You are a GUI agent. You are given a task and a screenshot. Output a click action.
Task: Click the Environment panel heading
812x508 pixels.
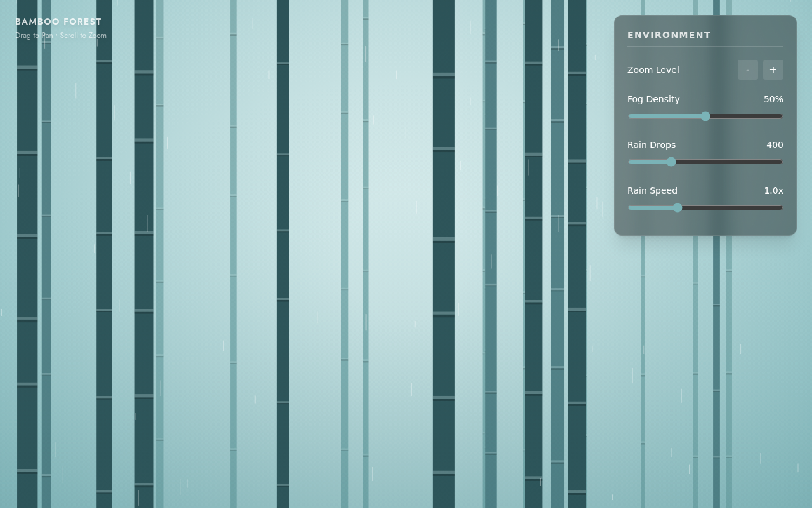coord(669,35)
